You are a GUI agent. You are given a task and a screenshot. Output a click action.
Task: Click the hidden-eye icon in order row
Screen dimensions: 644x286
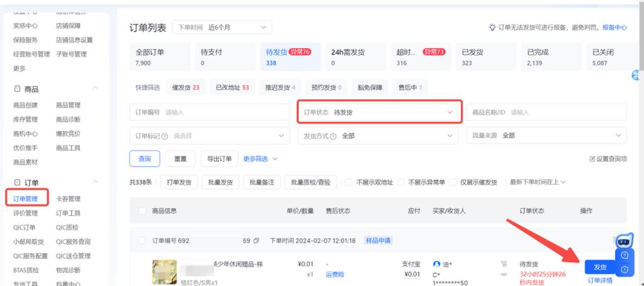click(504, 274)
